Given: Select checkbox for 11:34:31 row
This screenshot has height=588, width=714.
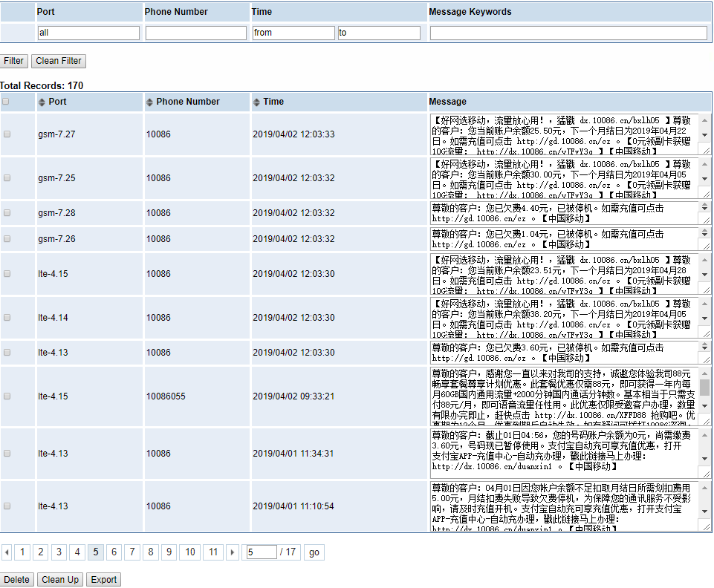Looking at the screenshot, I should pos(7,454).
